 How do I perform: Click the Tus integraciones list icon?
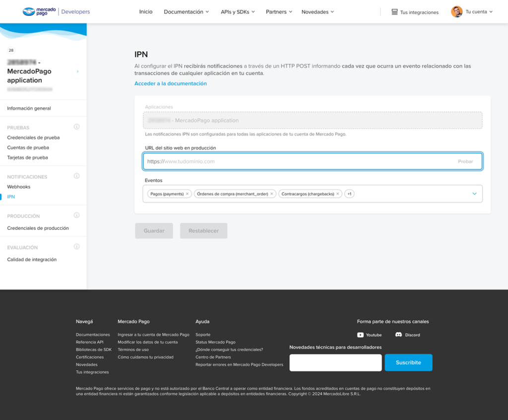394,12
